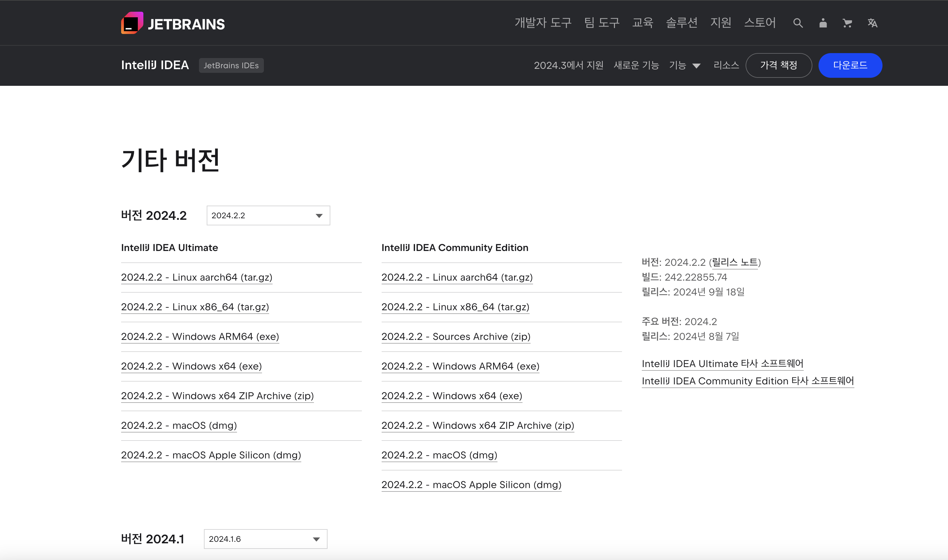Open the 릴리스 노트 link
This screenshot has width=948, height=560.
pos(734,262)
